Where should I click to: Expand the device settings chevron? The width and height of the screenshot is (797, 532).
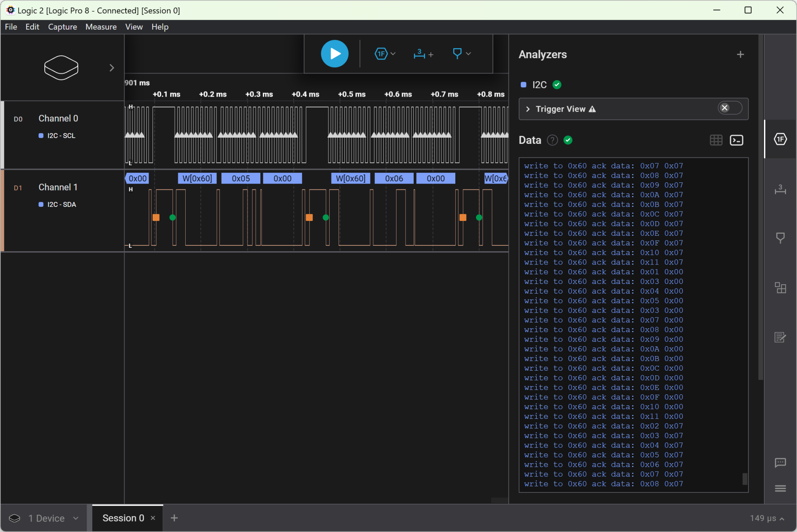(112, 68)
